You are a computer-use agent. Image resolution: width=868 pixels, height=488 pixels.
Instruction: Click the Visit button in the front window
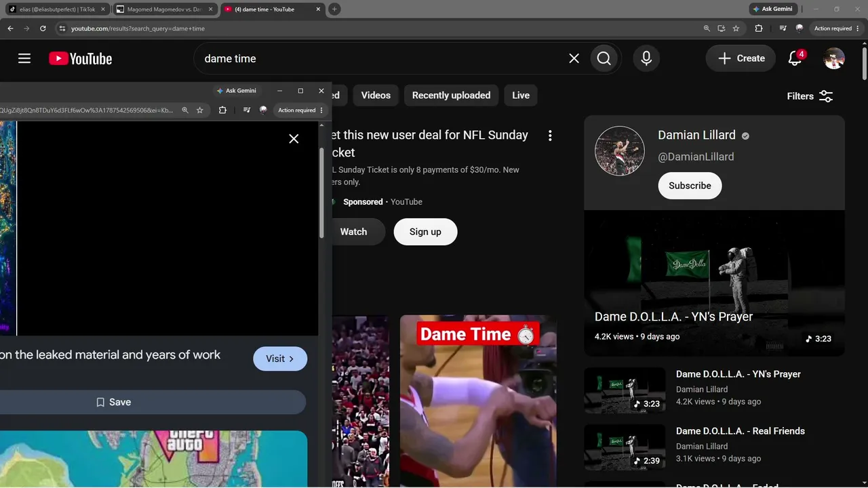280,359
